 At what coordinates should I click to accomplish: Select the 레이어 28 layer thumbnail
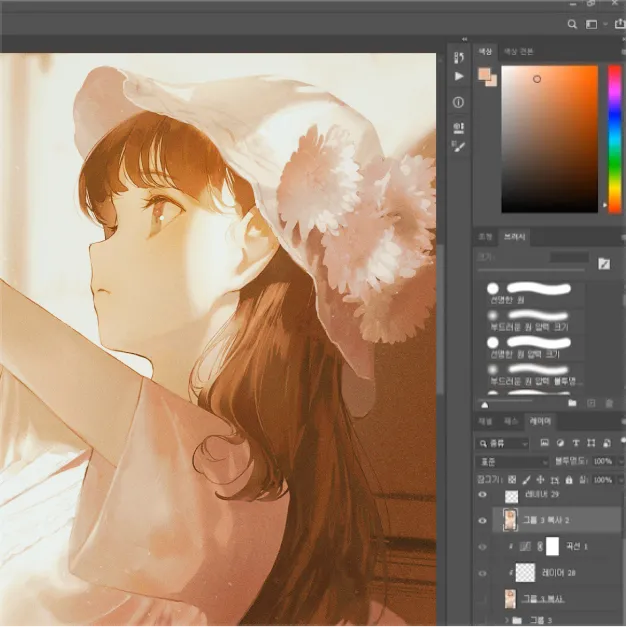(x=525, y=573)
